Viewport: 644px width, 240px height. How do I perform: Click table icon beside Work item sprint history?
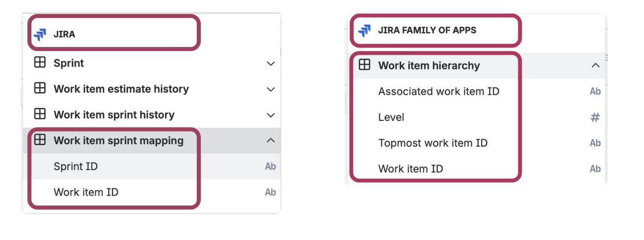[40, 114]
